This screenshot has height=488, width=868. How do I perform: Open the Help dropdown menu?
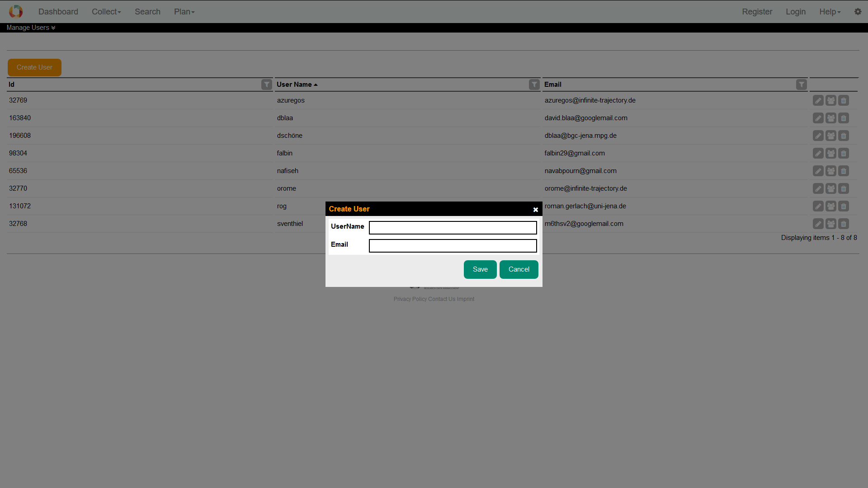pyautogui.click(x=830, y=12)
